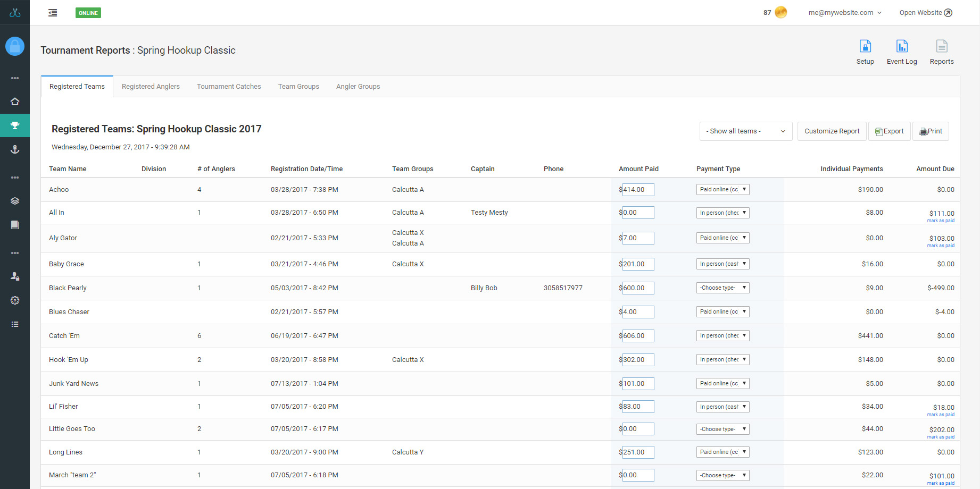The width and height of the screenshot is (980, 489).
Task: Mark Aly Gator amount due as paid
Action: click(x=941, y=246)
